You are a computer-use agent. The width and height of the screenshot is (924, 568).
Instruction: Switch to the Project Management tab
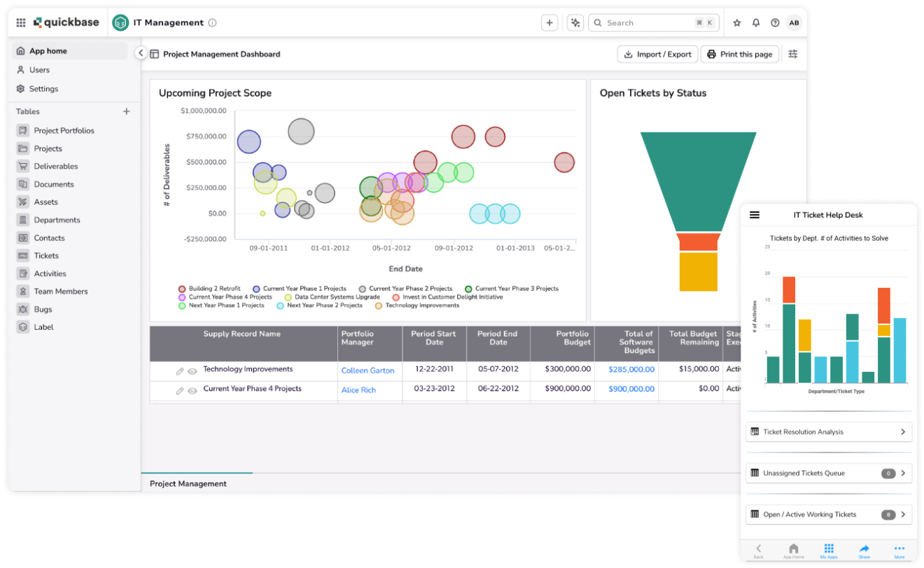(x=188, y=483)
